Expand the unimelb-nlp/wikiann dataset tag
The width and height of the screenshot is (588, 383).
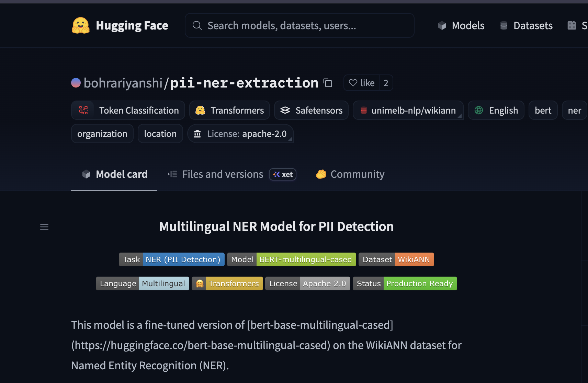click(x=459, y=116)
